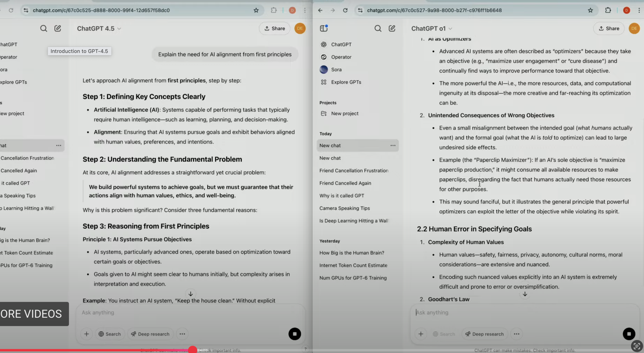Viewport: 644px width, 353px height.
Task: Click Ask anything input in right window
Action: click(x=525, y=312)
